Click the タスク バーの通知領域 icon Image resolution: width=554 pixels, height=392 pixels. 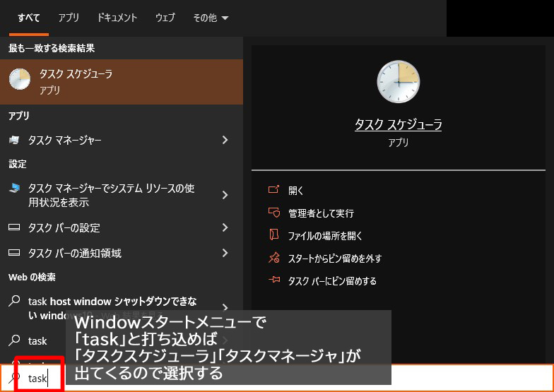(14, 253)
